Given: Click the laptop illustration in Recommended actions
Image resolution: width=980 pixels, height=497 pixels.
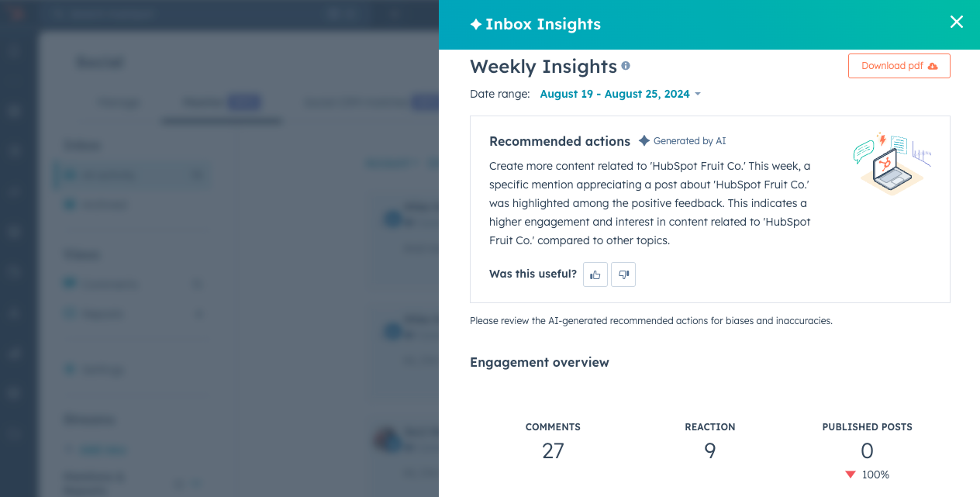Looking at the screenshot, I should click(892, 164).
